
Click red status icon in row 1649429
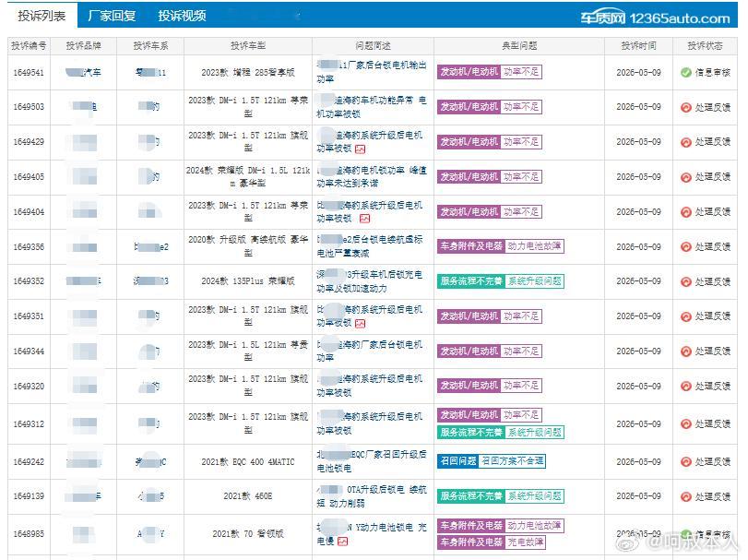686,142
